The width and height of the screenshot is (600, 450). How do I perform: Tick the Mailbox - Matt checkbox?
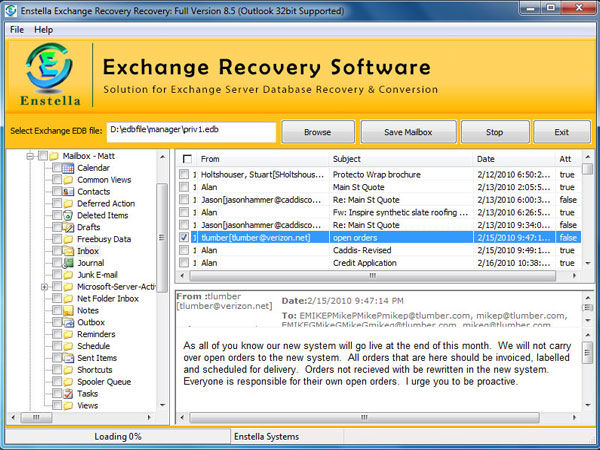coord(43,156)
